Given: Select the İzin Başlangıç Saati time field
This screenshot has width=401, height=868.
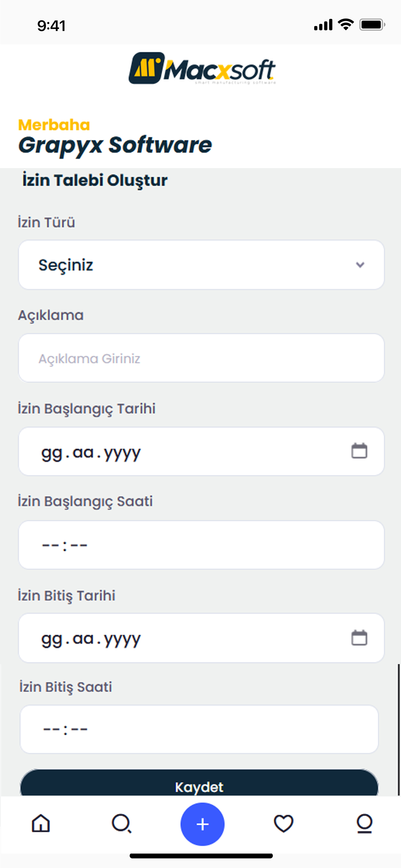Looking at the screenshot, I should 201,545.
